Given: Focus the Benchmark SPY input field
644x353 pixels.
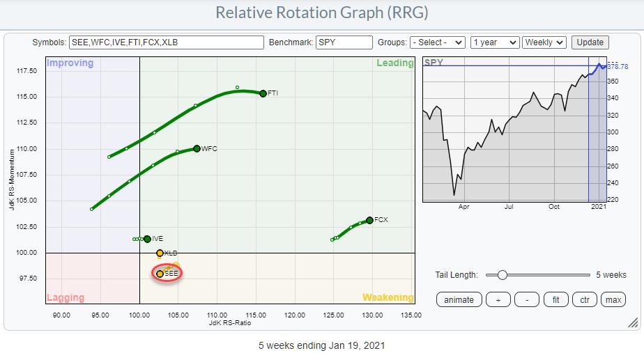Looking at the screenshot, I should [344, 42].
